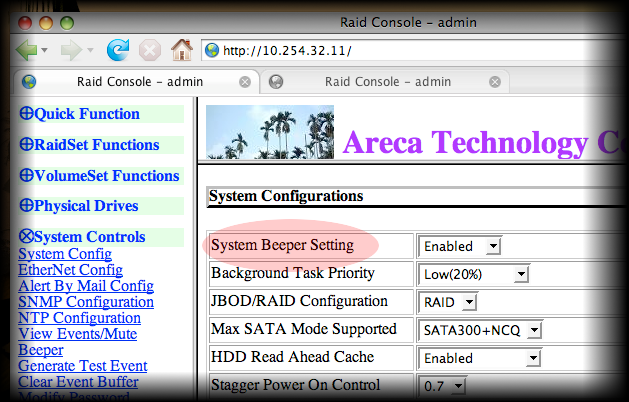Click the Background Task Priority label
Viewport: 629px width, 402px height.
coord(293,273)
